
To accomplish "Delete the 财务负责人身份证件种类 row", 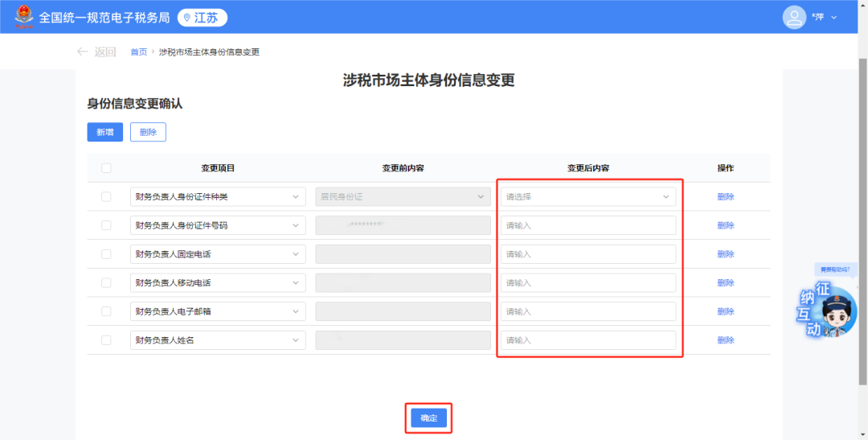I will (726, 197).
